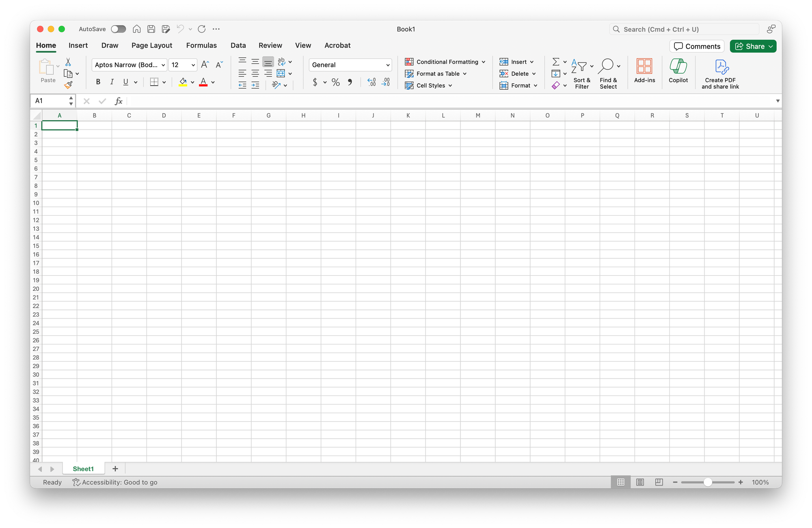Viewport: 812px width, 528px height.
Task: Toggle Bold formatting
Action: pos(98,82)
